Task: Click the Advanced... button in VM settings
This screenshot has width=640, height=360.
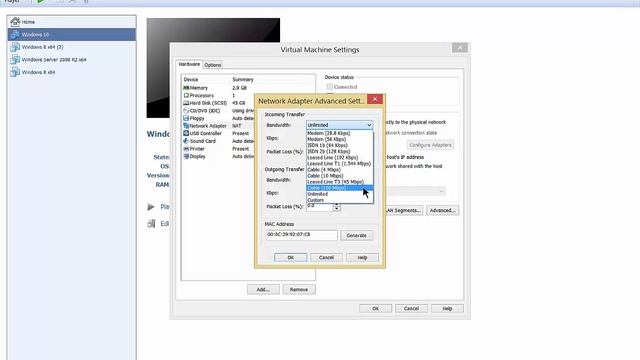Action: (442, 210)
